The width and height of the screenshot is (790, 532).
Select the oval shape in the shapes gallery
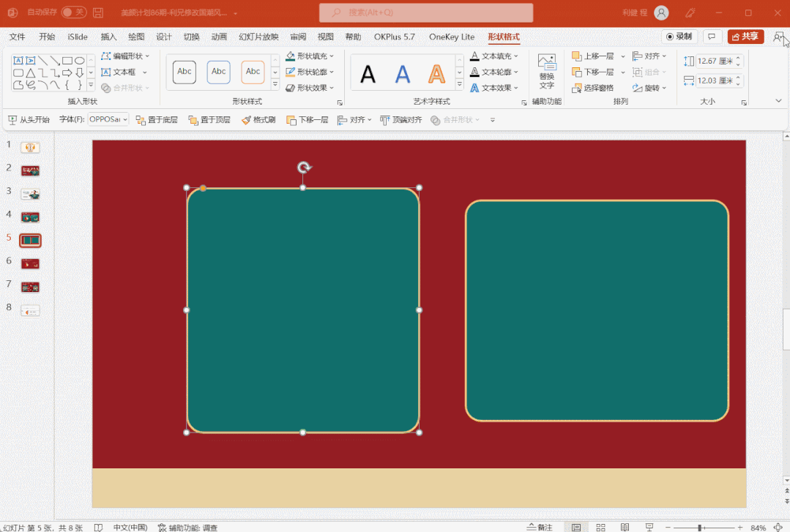pos(79,61)
